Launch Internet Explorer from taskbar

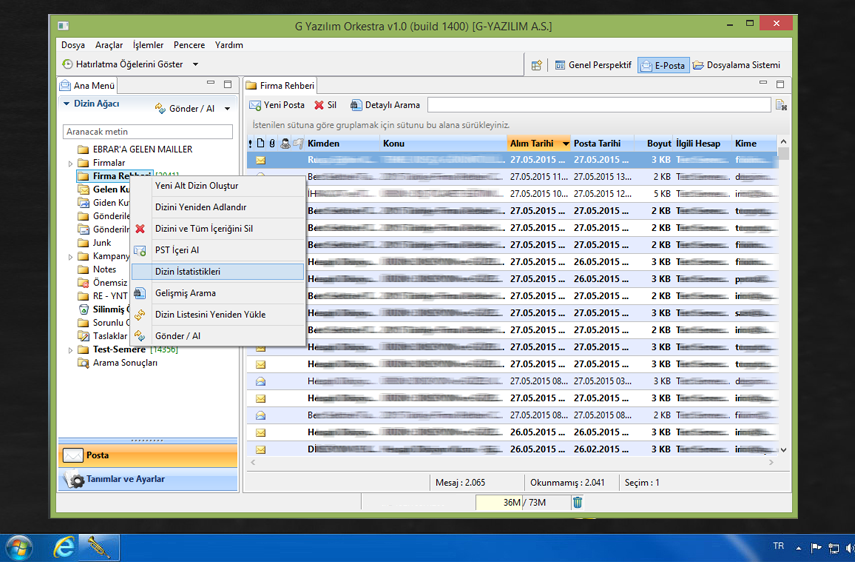click(64, 547)
